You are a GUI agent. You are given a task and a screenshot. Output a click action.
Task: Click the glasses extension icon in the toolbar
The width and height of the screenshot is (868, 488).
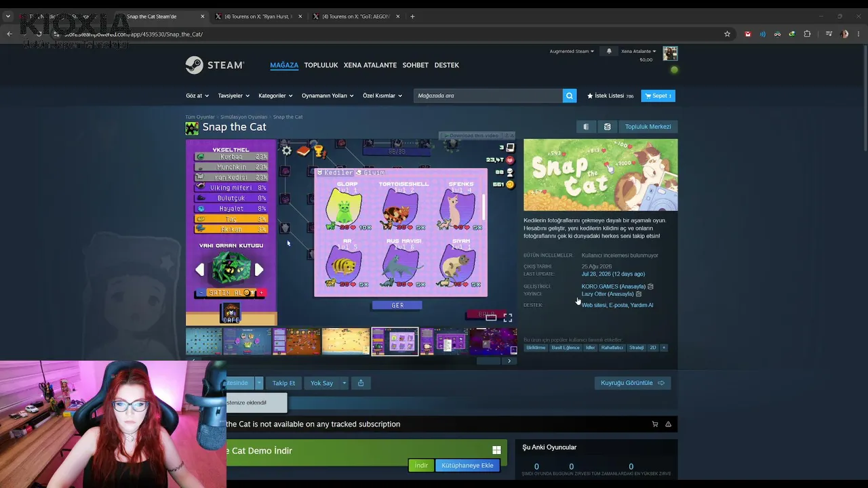click(x=777, y=34)
